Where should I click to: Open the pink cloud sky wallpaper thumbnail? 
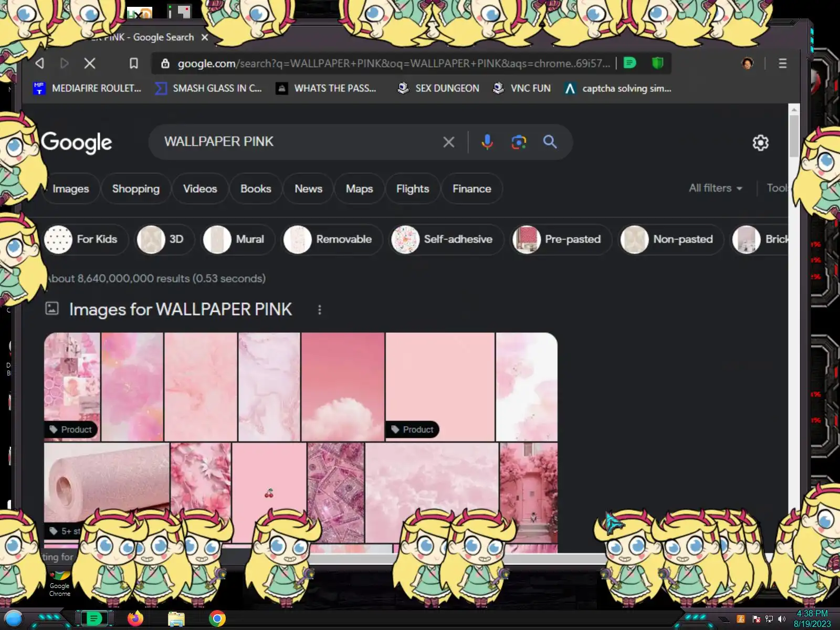(343, 387)
